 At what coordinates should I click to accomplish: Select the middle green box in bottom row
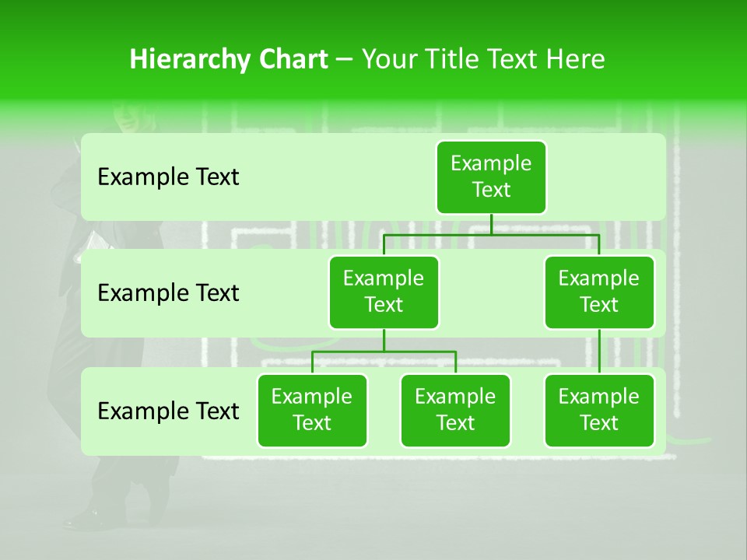(x=455, y=411)
